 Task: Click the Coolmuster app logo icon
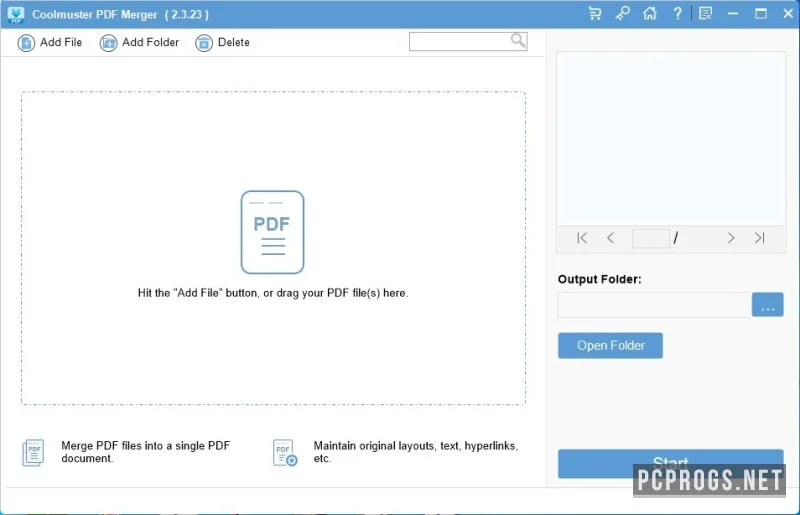16,14
